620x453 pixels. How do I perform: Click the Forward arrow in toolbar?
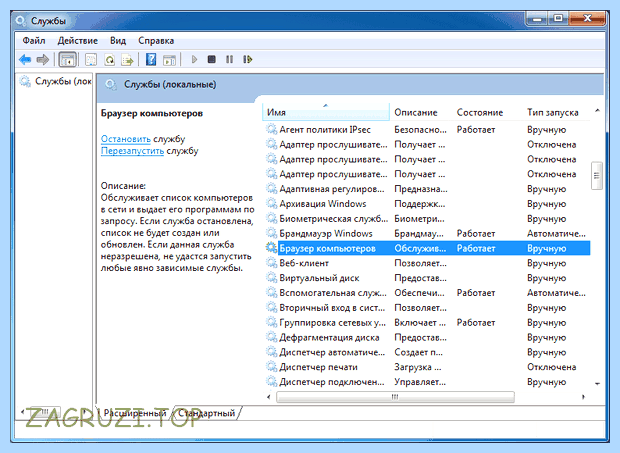click(x=42, y=60)
